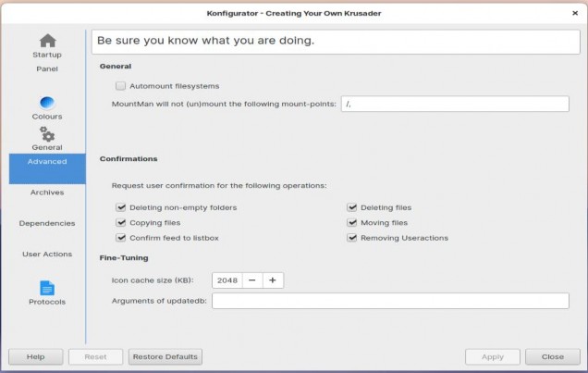Screen dimensions: 588x373
Task: Open Protocols via its document icon
Action: (x=47, y=288)
